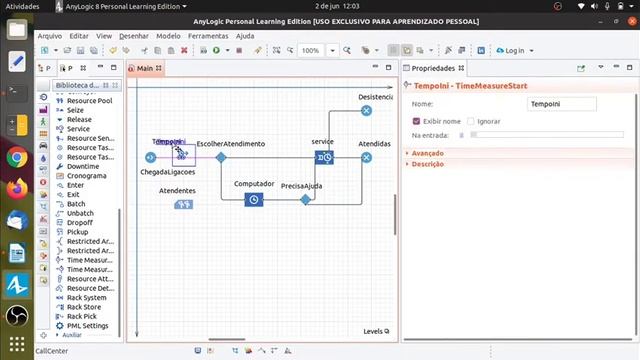This screenshot has width=640, height=360.
Task: Click the Zoom in magnifier icon
Action: 347,50
